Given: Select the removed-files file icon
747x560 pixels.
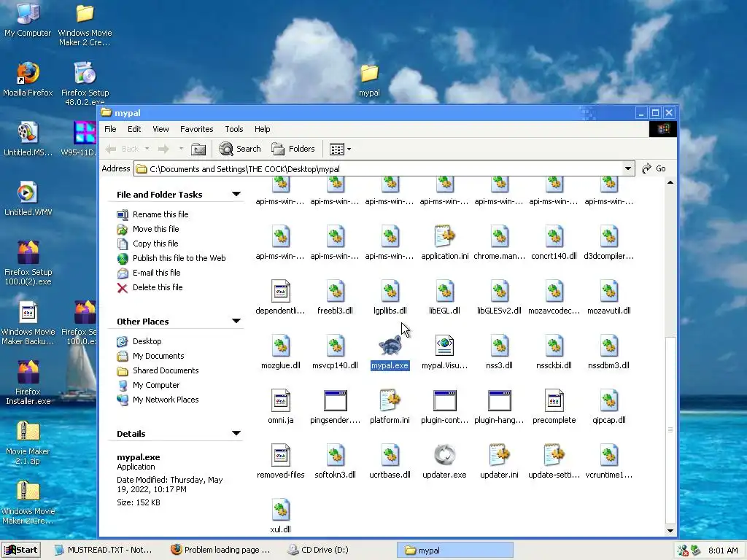Looking at the screenshot, I should click(281, 455).
